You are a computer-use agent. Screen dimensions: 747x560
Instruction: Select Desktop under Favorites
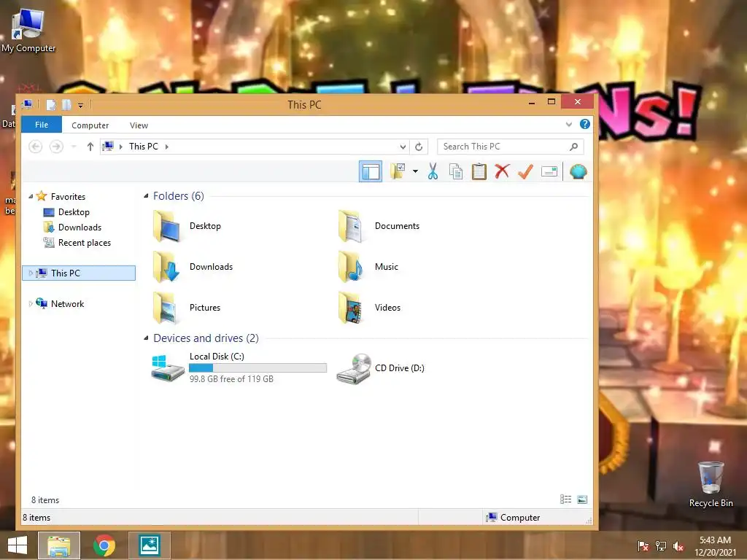(74, 212)
